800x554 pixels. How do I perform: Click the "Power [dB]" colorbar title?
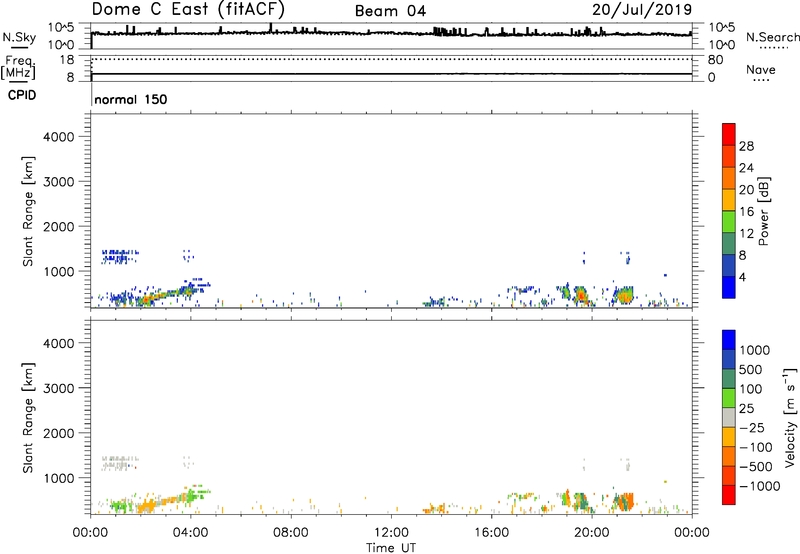(763, 211)
